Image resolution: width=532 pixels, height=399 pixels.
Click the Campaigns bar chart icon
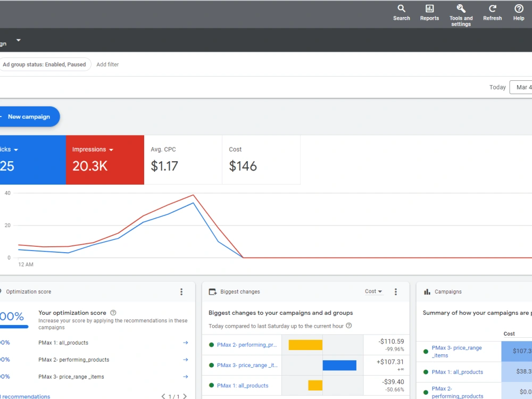427,292
